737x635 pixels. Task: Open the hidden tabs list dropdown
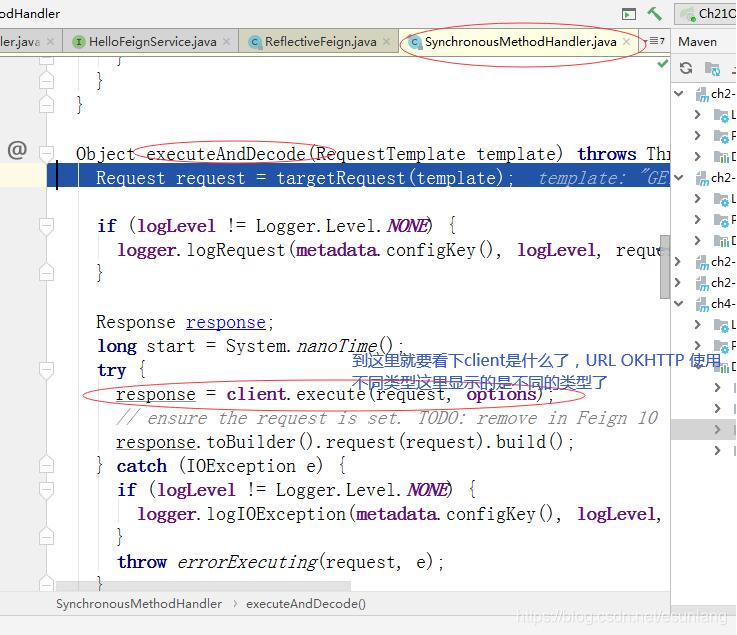pyautogui.click(x=657, y=42)
